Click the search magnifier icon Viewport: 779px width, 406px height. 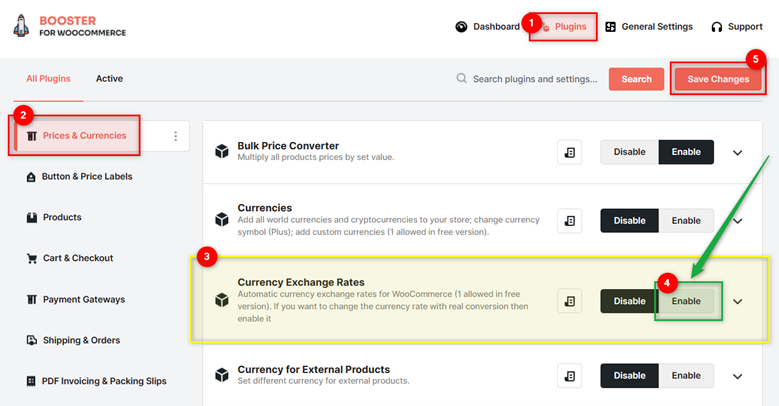coord(462,79)
